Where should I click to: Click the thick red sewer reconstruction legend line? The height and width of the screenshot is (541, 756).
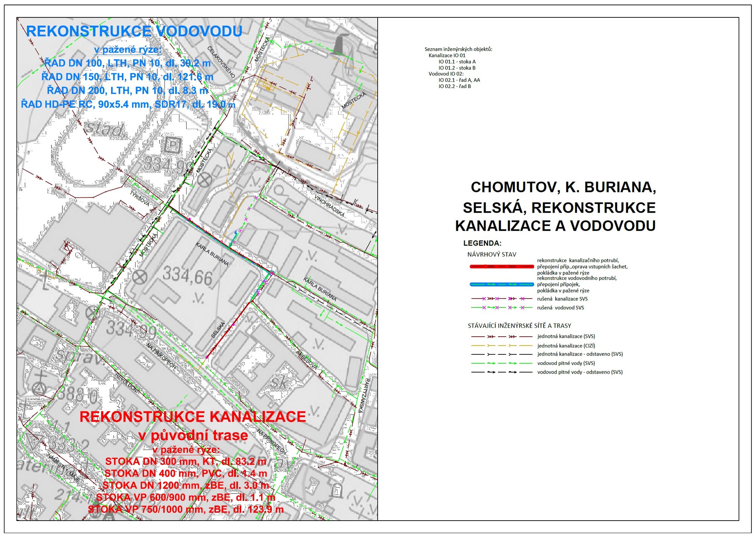click(502, 267)
